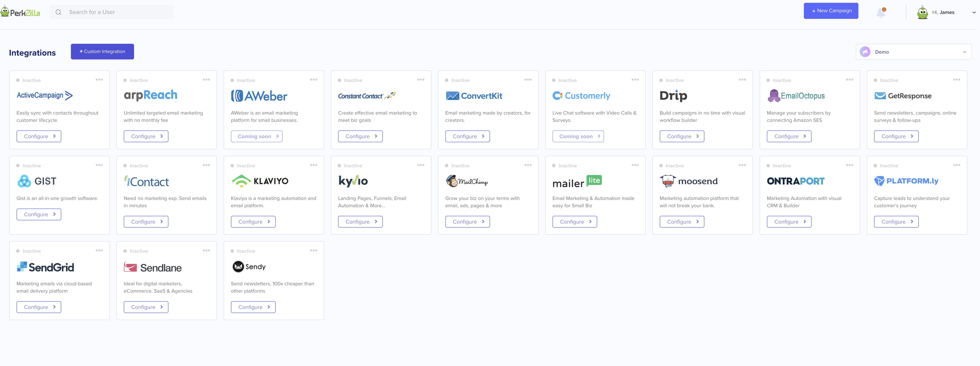The image size is (980, 366).
Task: Open the three-dot menu on GIST card
Action: click(99, 165)
